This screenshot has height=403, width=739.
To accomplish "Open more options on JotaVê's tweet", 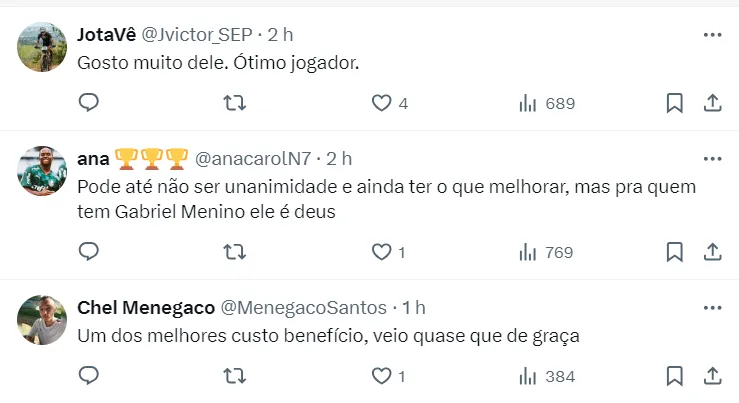I will pyautogui.click(x=712, y=34).
